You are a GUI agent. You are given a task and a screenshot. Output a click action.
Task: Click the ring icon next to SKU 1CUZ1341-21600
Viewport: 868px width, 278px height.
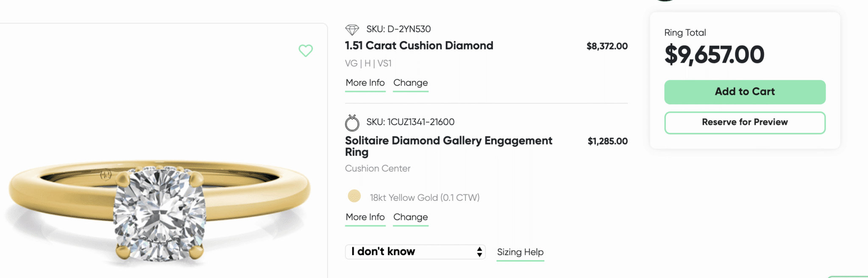click(353, 122)
